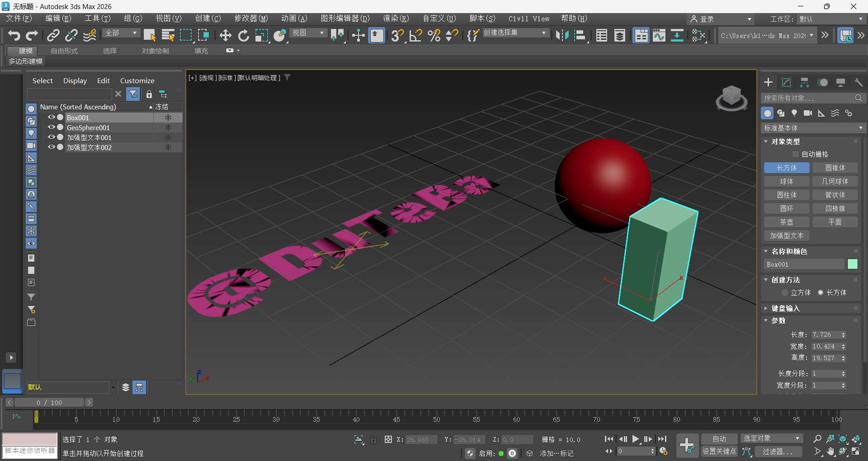Click the 自动 auto key button
The height and width of the screenshot is (461, 868).
click(719, 439)
